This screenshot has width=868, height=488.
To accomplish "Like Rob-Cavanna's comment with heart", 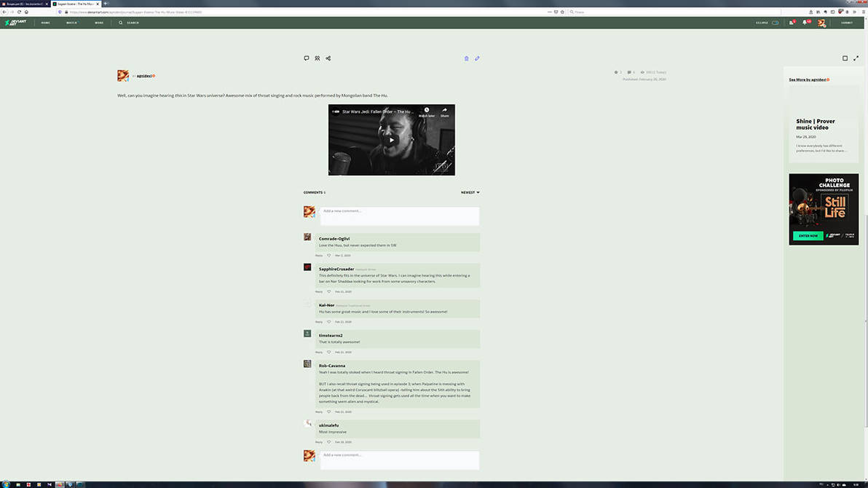I will pyautogui.click(x=329, y=412).
